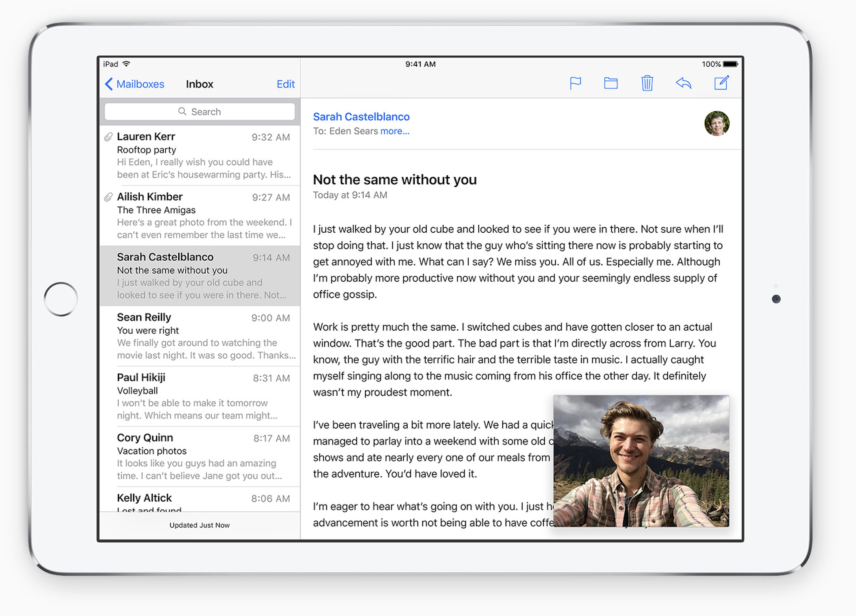Tap Edit in the Inbox header
The width and height of the screenshot is (856, 616).
click(285, 84)
